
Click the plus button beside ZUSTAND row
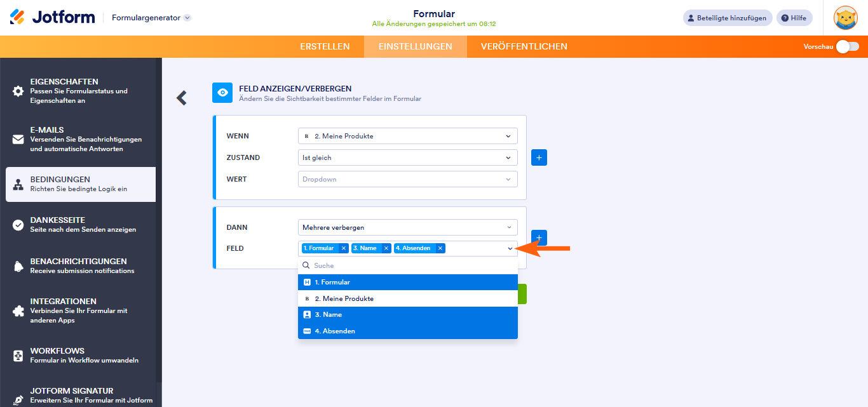click(x=539, y=157)
